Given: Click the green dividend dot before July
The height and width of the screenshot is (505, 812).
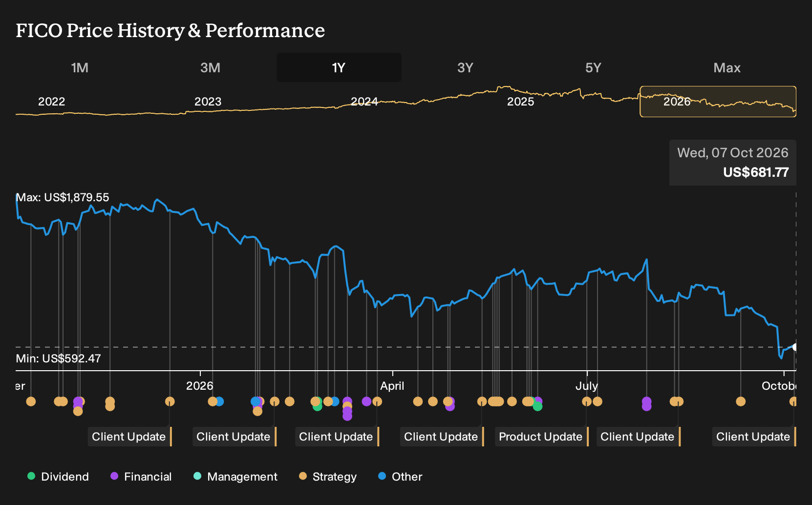Looking at the screenshot, I should pos(537,406).
